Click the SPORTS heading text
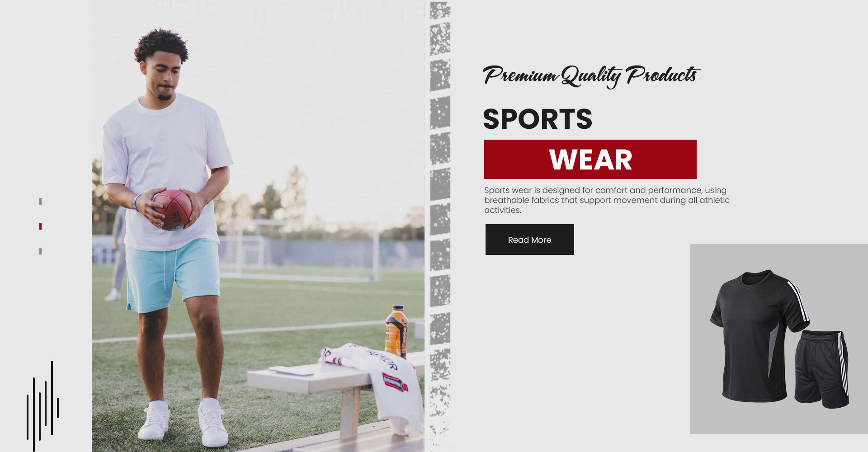Viewport: 868px width, 452px height. click(x=538, y=119)
